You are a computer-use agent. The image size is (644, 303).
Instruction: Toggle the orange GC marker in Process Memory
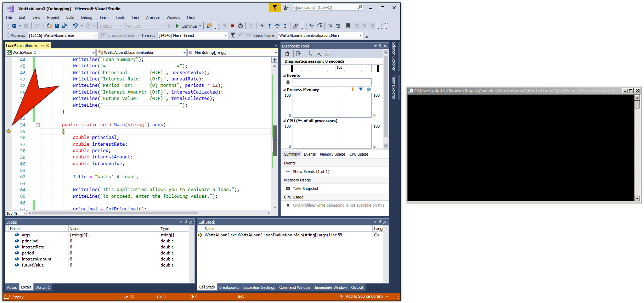[x=352, y=90]
